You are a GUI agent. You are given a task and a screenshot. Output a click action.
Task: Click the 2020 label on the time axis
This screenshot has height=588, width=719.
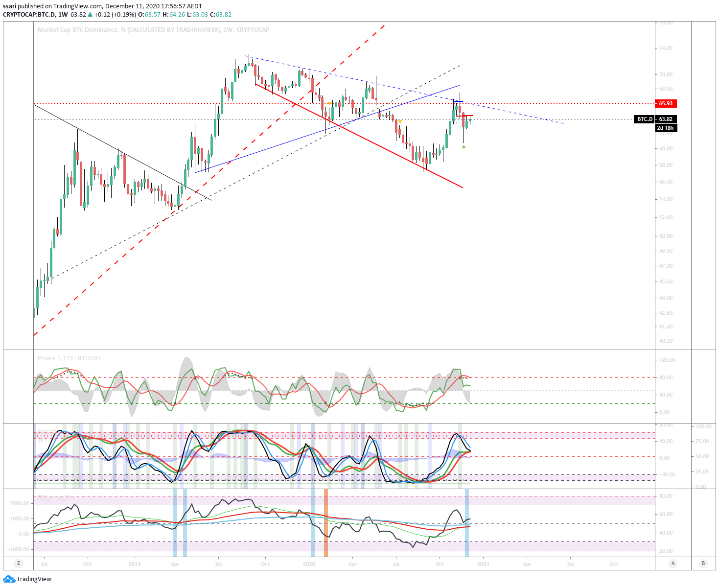pyautogui.click(x=309, y=564)
